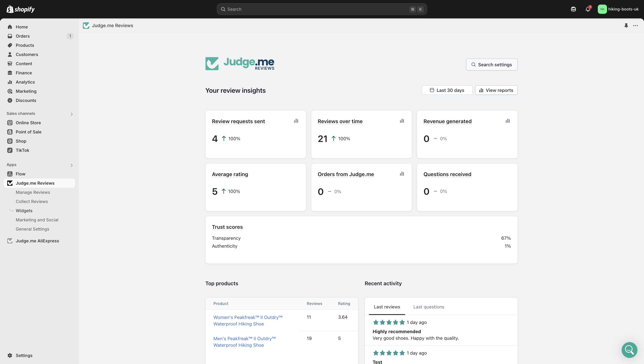
Task: Click the Discounts badge icon
Action: point(10,100)
